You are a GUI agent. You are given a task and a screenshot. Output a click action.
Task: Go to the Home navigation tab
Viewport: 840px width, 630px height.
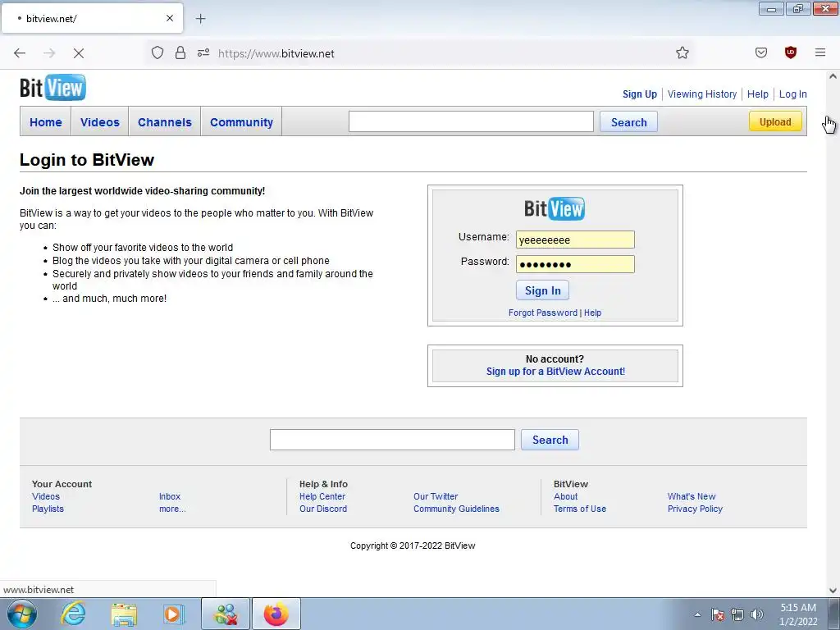[x=46, y=122]
